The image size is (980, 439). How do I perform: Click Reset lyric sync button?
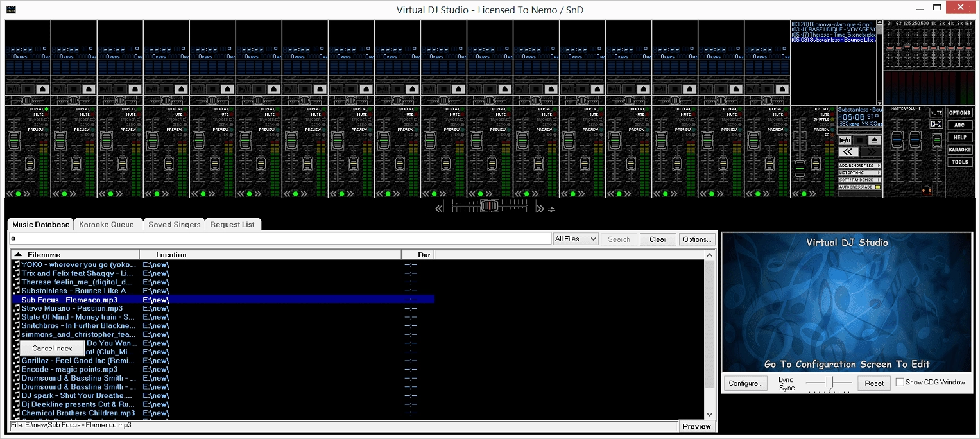coord(874,383)
